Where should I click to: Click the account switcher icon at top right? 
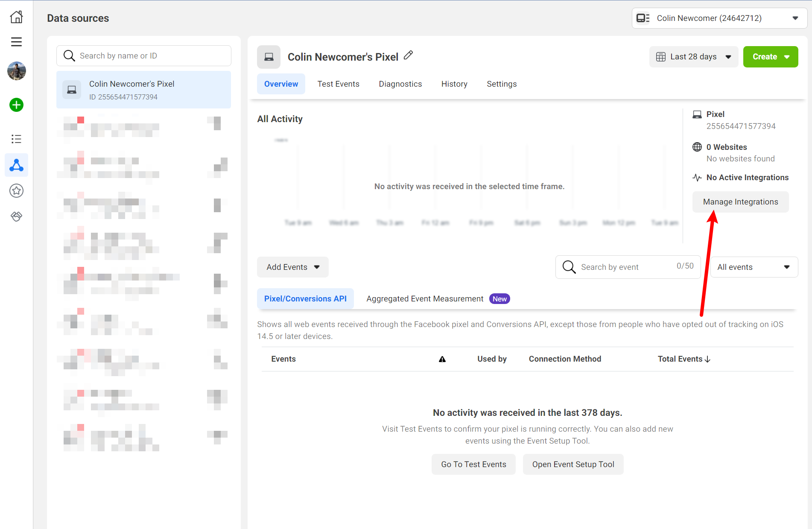(643, 18)
